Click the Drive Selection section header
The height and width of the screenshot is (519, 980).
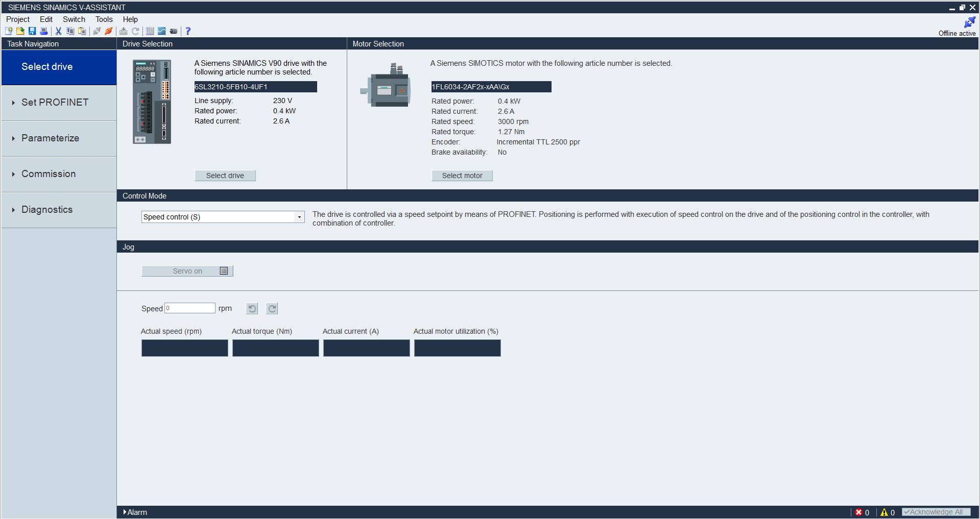(x=232, y=44)
